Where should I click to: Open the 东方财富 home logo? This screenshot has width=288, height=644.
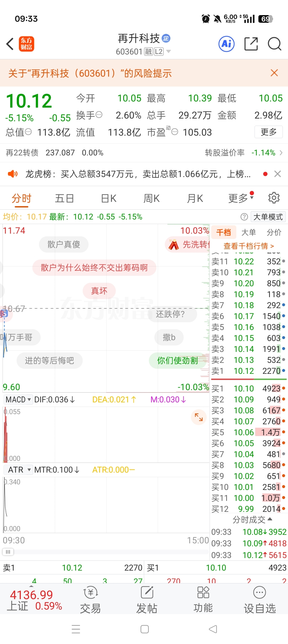(26, 44)
